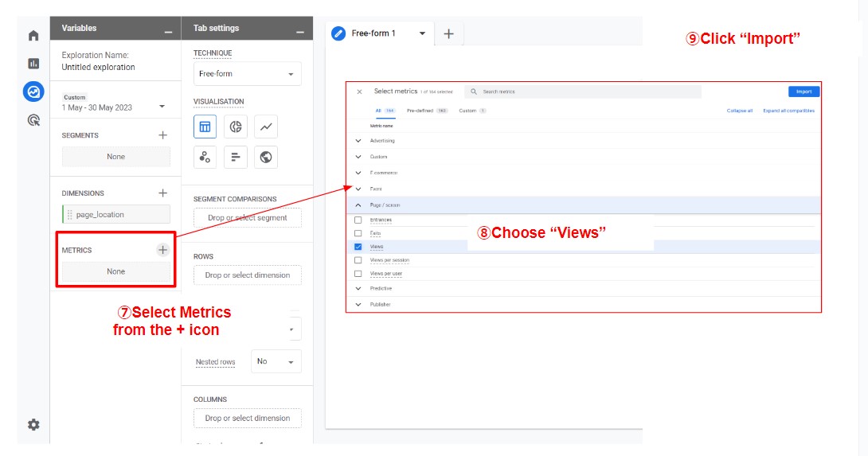Viewport: 868px width, 456px height.
Task: Click the page_location dimension chip
Action: tap(115, 214)
